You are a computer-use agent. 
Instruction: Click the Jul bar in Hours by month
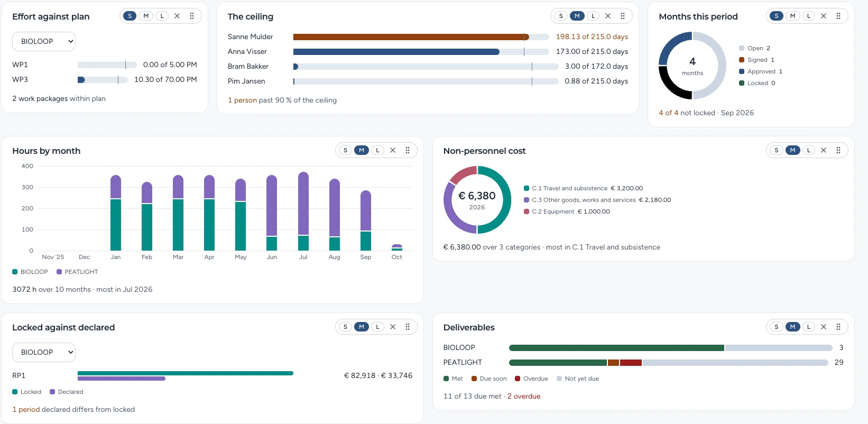(x=303, y=211)
